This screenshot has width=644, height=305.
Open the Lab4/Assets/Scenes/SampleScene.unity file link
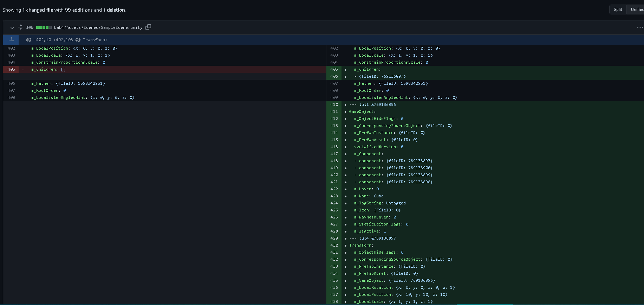point(98,27)
